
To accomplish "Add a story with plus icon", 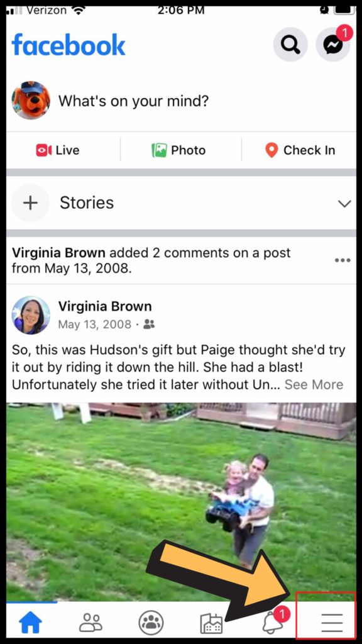I will (30, 203).
